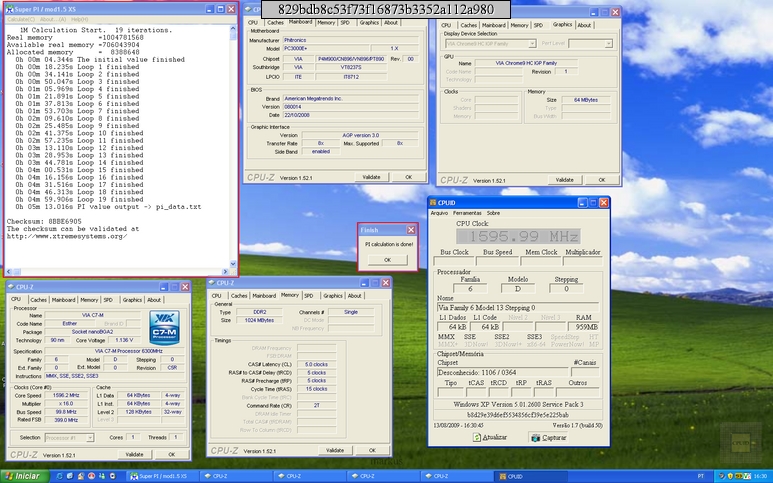Click the Via Family 6 Model 13 name field

pos(518,307)
